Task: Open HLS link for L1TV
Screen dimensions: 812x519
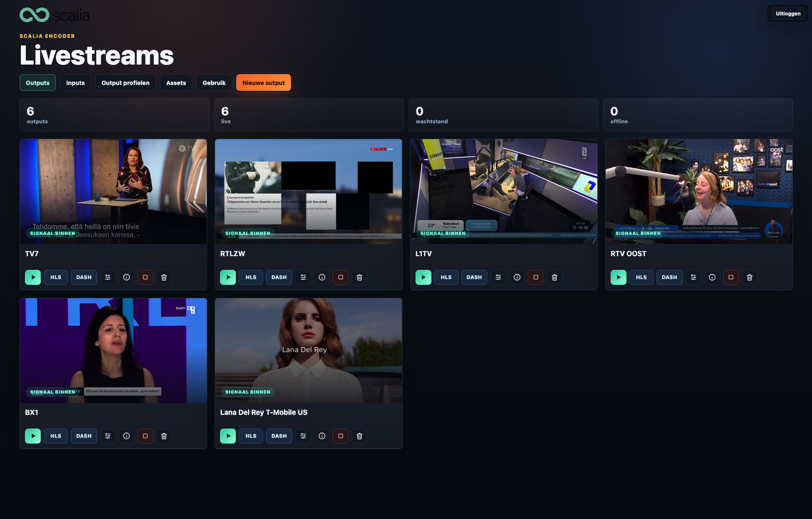Action: (446, 277)
